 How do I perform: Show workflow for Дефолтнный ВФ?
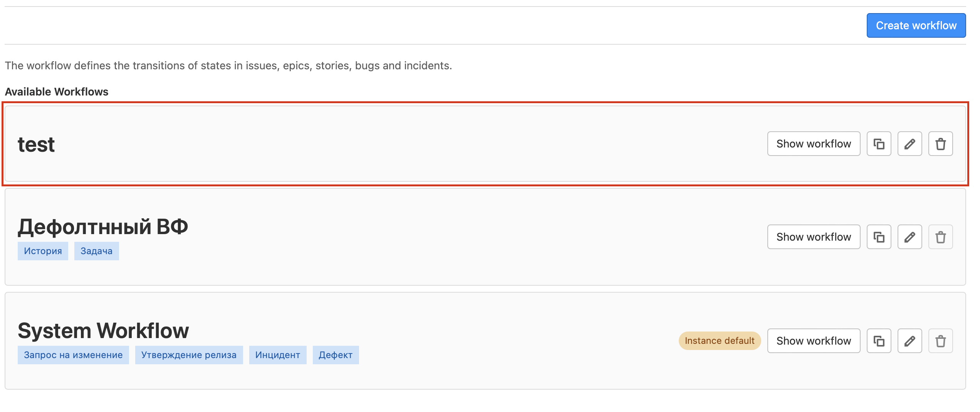pyautogui.click(x=814, y=237)
